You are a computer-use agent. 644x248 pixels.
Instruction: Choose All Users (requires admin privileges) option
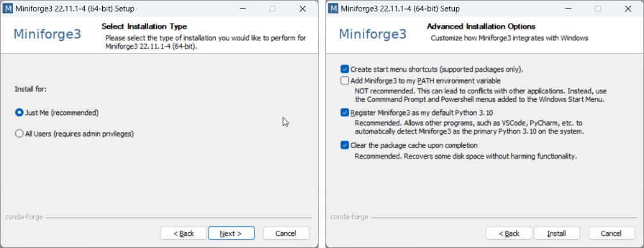pyautogui.click(x=19, y=134)
